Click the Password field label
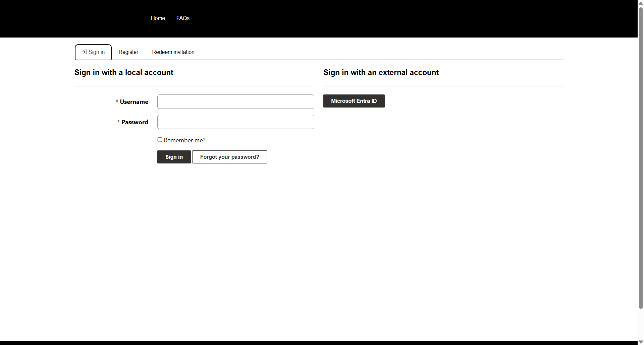 tap(135, 122)
